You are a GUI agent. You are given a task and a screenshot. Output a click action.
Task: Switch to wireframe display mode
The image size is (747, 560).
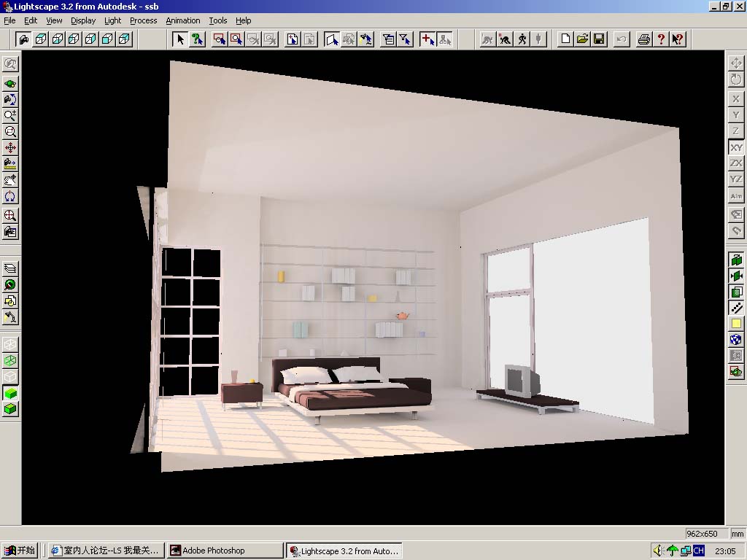(10, 344)
